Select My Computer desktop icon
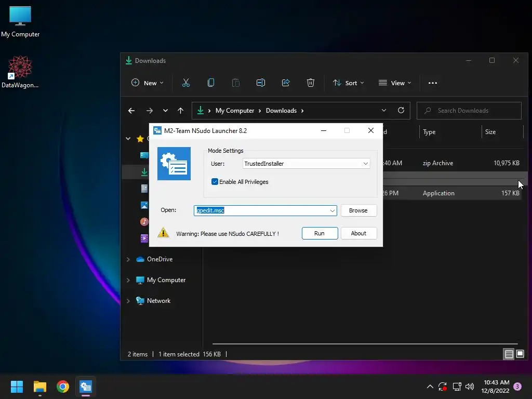 point(20,22)
